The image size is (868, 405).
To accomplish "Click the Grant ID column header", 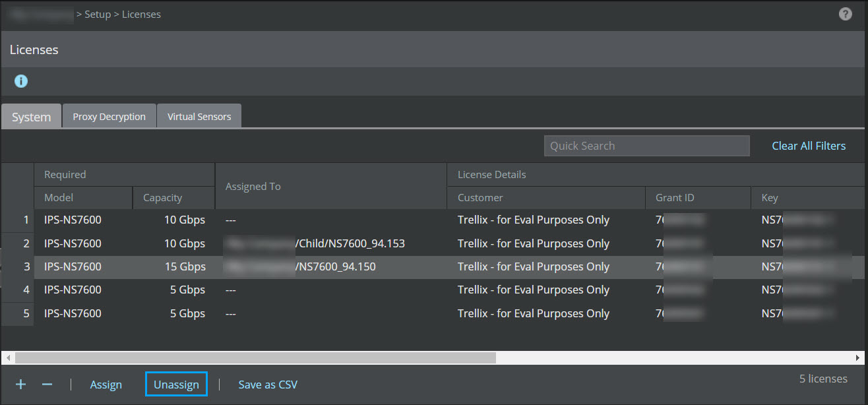I will coord(698,197).
